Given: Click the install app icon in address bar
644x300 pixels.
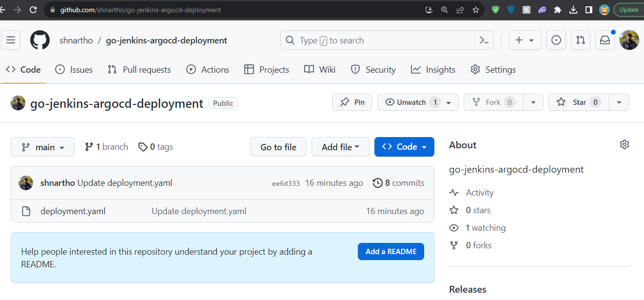Looking at the screenshot, I should tap(429, 10).
